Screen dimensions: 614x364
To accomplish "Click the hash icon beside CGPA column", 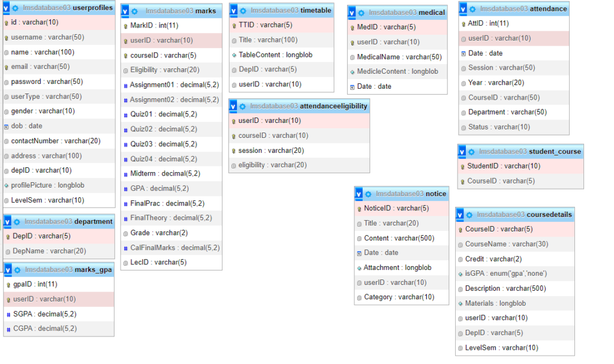I will click(x=8, y=329).
